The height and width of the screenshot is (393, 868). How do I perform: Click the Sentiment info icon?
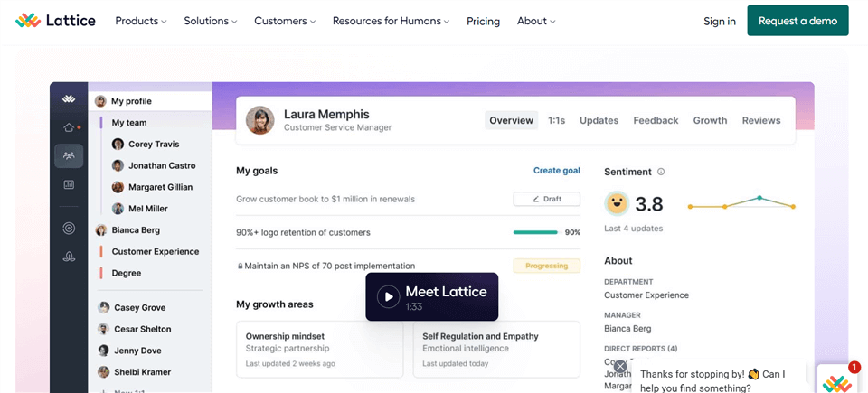[x=661, y=172]
